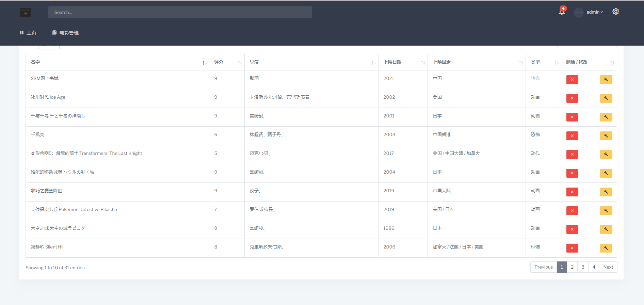Select the 动作 type cell

(543, 155)
